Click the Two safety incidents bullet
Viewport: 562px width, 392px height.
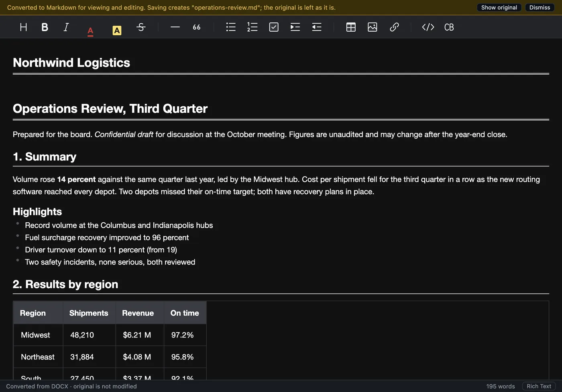pyautogui.click(x=110, y=262)
